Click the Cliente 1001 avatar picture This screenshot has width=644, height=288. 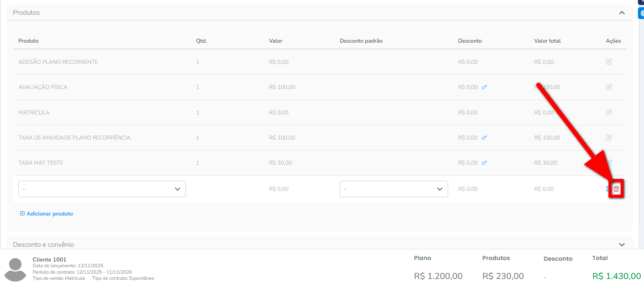(x=15, y=269)
